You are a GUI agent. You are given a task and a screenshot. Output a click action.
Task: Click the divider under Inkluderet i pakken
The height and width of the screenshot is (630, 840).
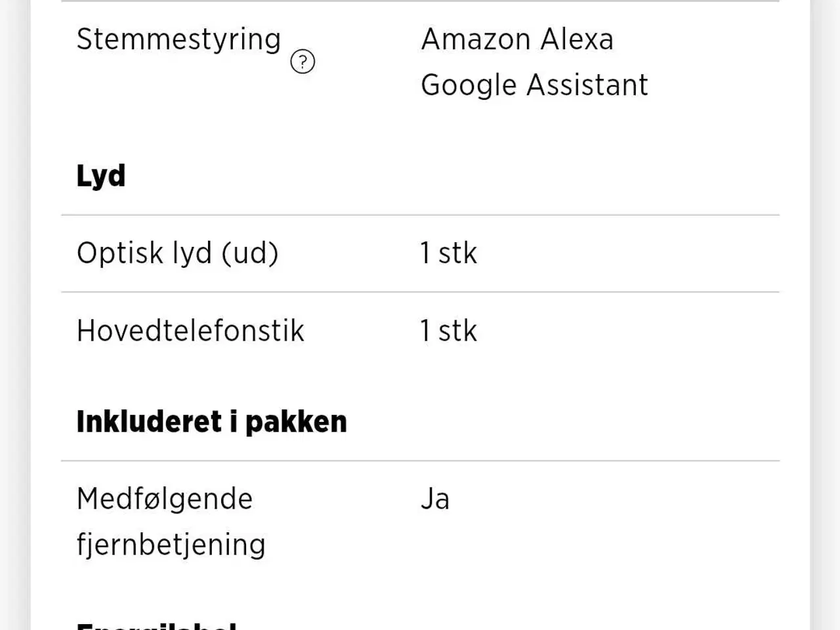420,458
